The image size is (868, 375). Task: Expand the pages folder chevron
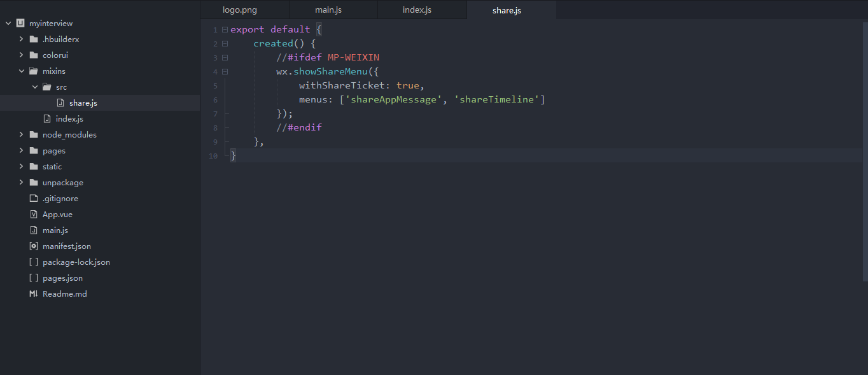click(22, 150)
